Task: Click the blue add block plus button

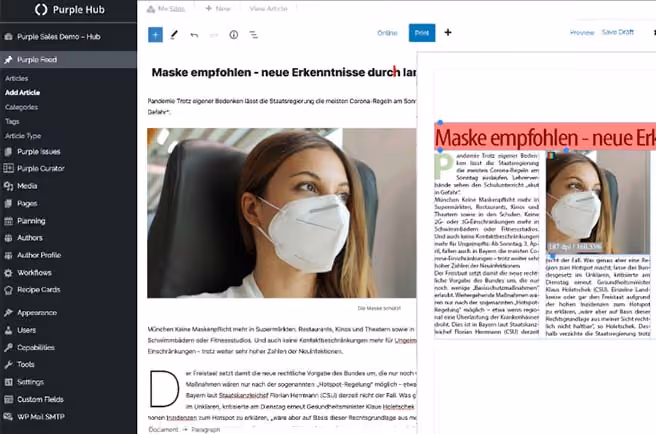Action: pos(155,35)
